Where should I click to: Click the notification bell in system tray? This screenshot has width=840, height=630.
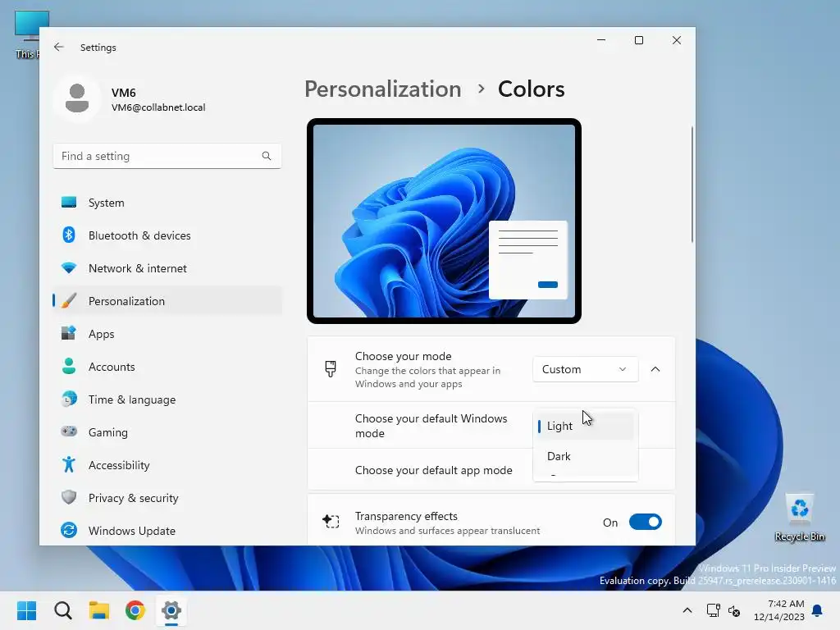tap(818, 610)
